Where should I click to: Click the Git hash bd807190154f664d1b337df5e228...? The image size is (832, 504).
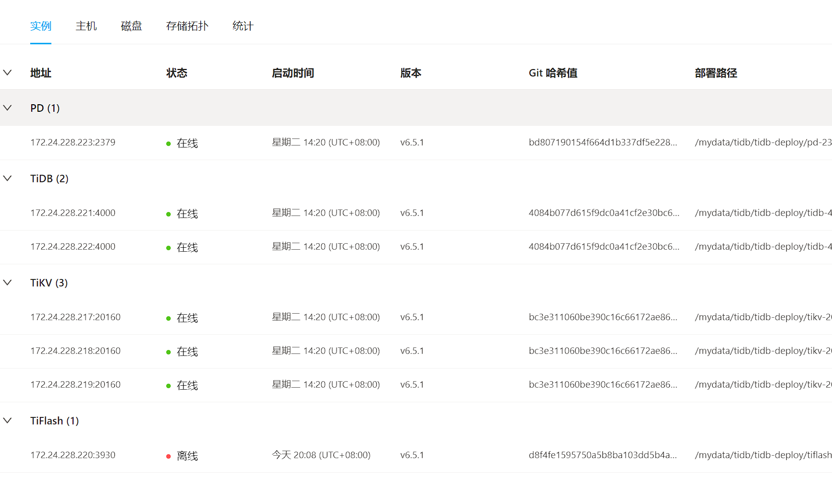point(602,142)
